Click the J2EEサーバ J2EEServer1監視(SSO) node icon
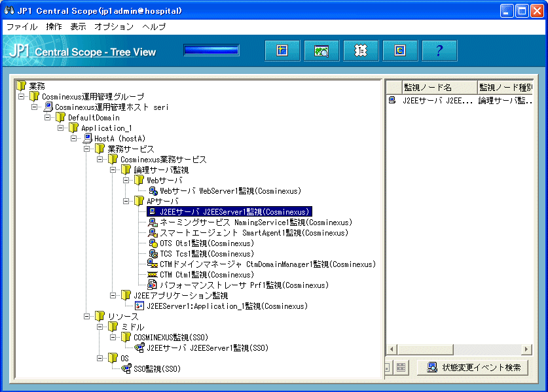 (139, 347)
